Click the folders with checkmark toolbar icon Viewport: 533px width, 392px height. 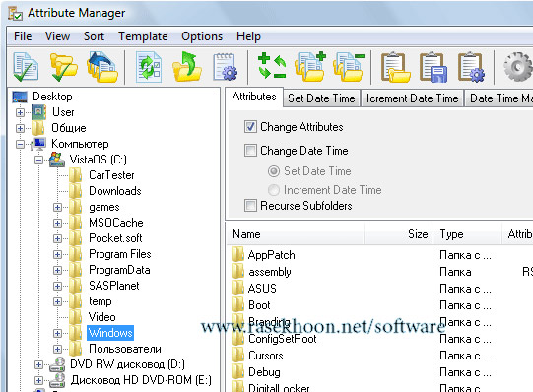point(64,67)
